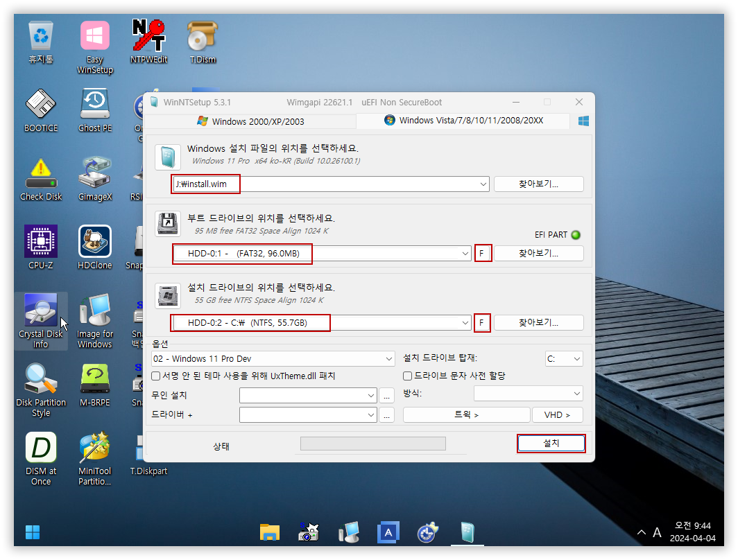Viewport: 738px width, 560px height.
Task: Click install drive format F button
Action: [483, 322]
